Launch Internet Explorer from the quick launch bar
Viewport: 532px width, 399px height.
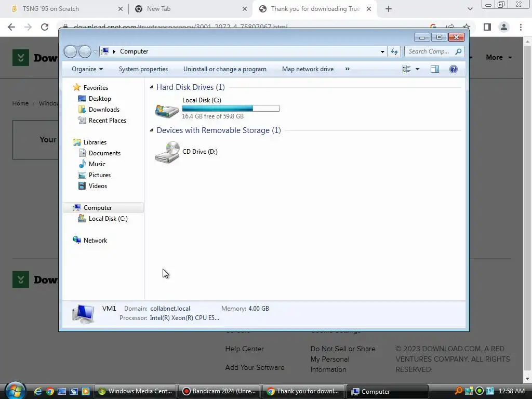tap(37, 392)
